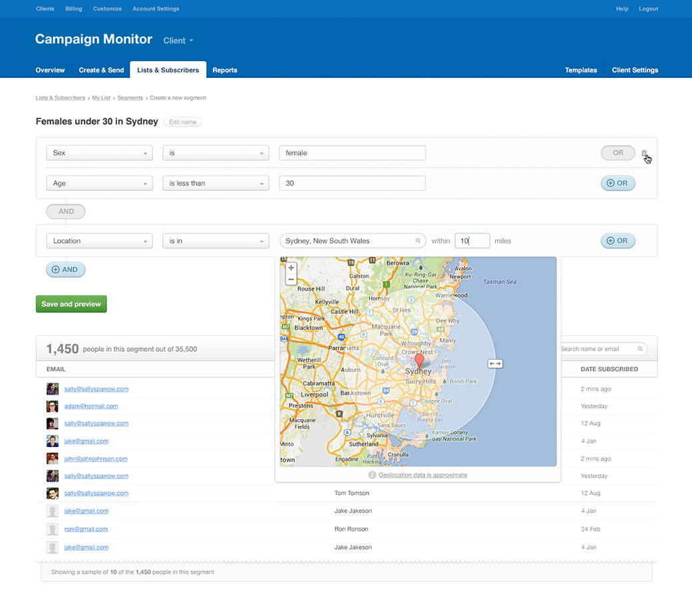The height and width of the screenshot is (616, 692).
Task: Click the name Ron Ronson
Action: tap(351, 529)
